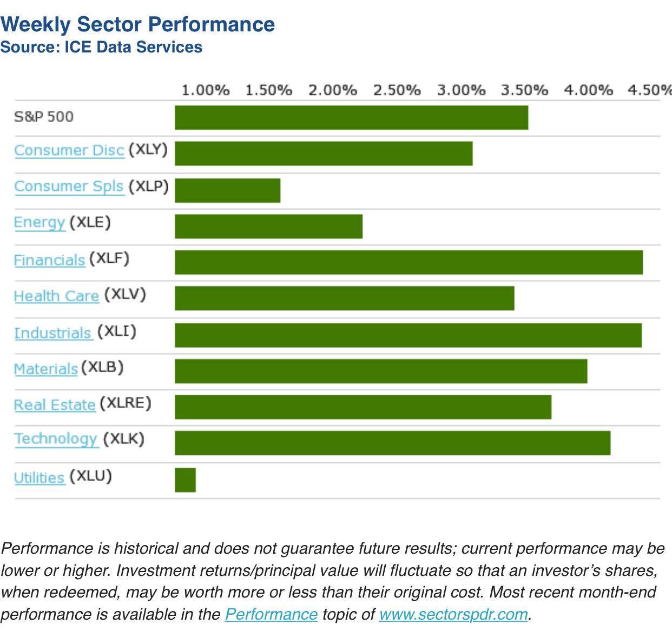Image resolution: width=672 pixels, height=644 pixels.
Task: Select the Financials sector link
Action: [49, 260]
